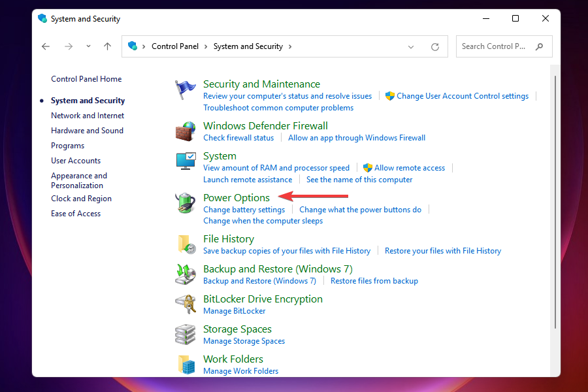This screenshot has width=588, height=392.
Task: Open the Power Options heading
Action: [237, 198]
